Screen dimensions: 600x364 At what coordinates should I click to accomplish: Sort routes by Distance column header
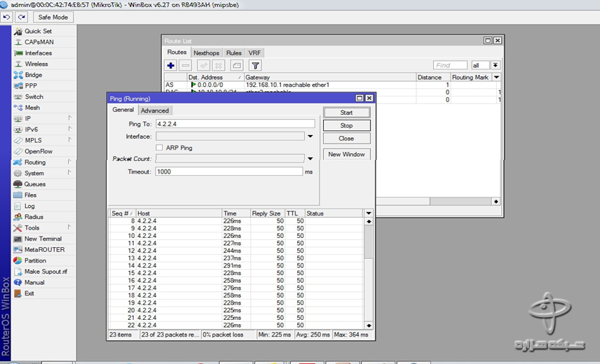(433, 77)
